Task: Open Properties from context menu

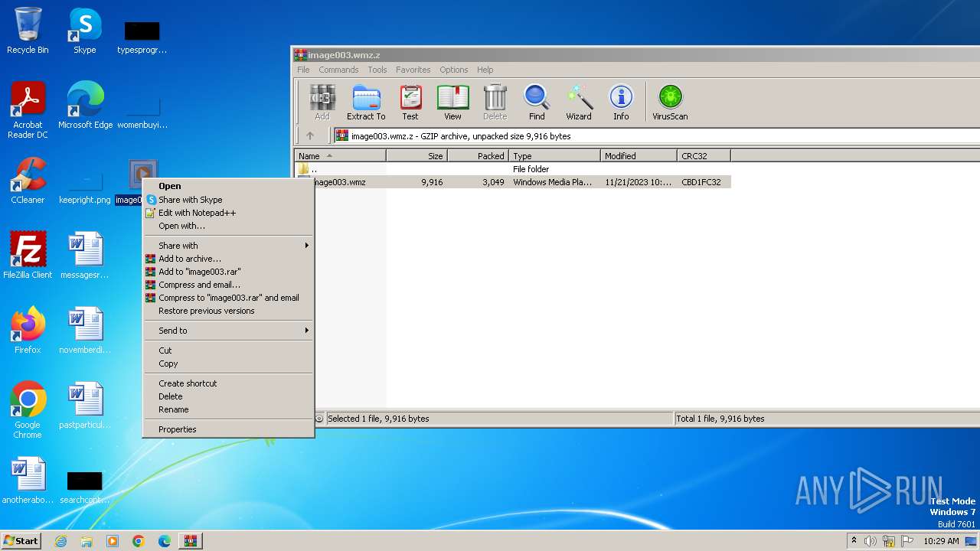Action: [228, 429]
